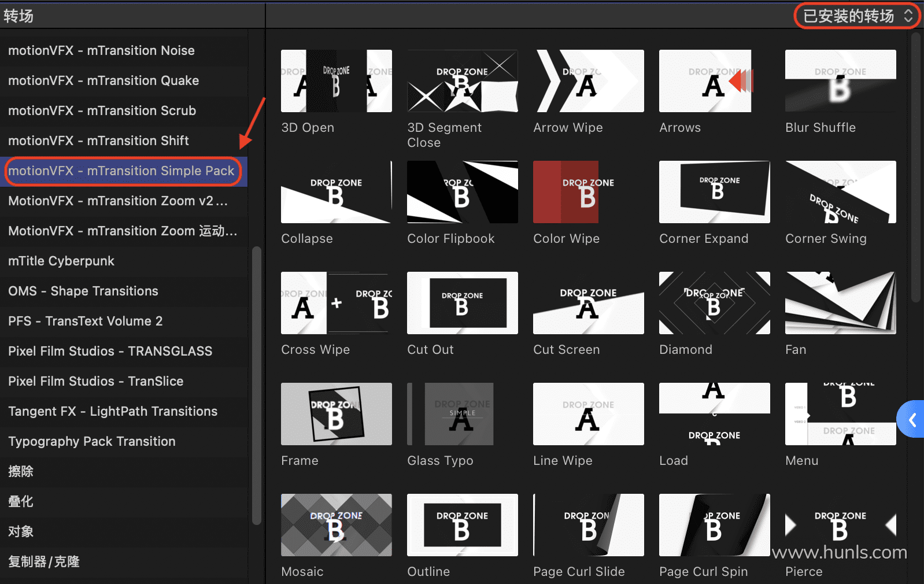Select the Load transition thumbnail
This screenshot has width=924, height=584.
point(715,414)
